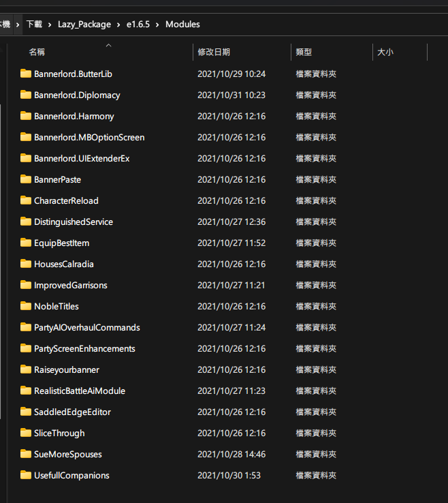448x503 pixels.
Task: Click the PartyAIOverhaulCommands folder icon
Action: click(26, 327)
